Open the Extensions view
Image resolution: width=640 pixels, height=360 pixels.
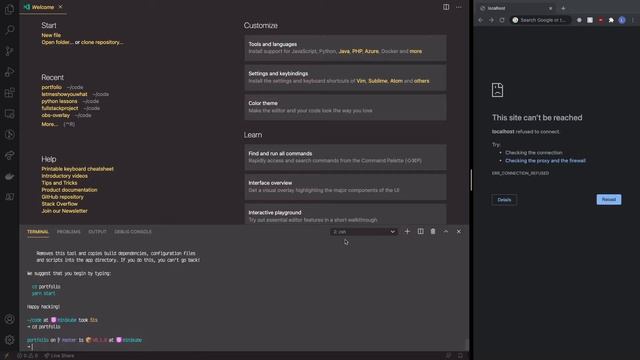[x=9, y=93]
